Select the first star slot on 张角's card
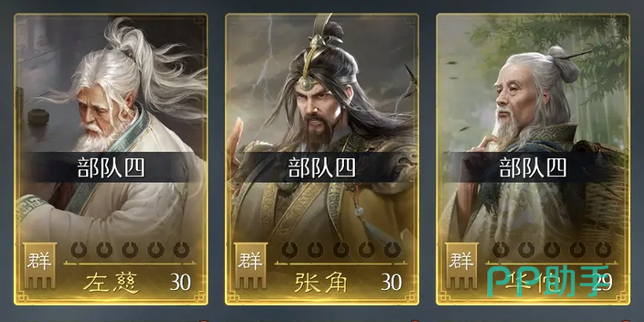The height and width of the screenshot is (322, 644). coord(290,249)
